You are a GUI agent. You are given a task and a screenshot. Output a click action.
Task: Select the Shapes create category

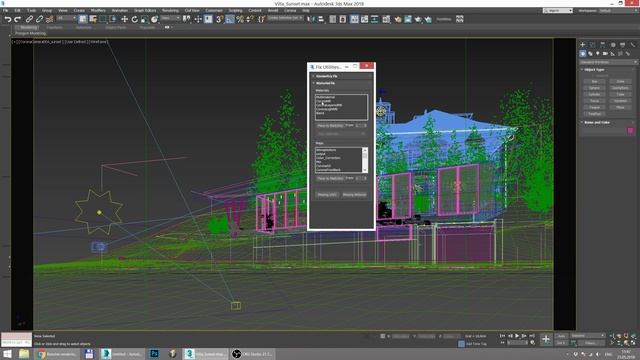pyautogui.click(x=590, y=53)
